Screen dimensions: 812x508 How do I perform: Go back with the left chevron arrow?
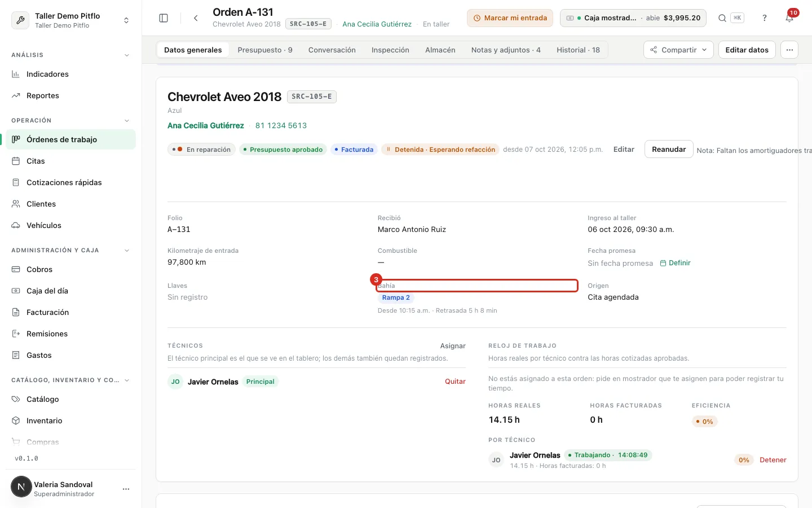196,18
